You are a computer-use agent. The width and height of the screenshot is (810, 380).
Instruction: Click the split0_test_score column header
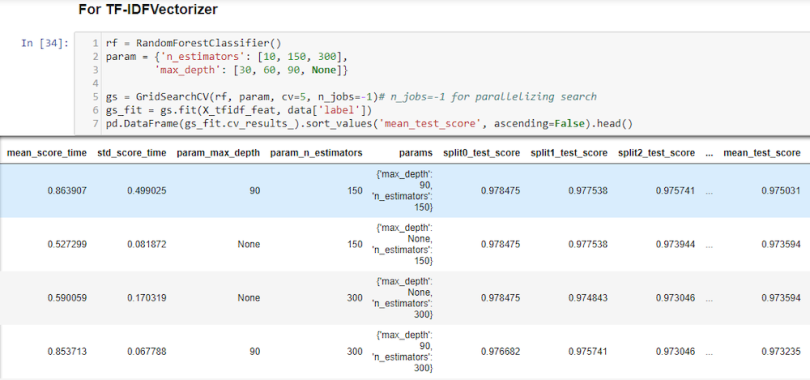coord(482,153)
